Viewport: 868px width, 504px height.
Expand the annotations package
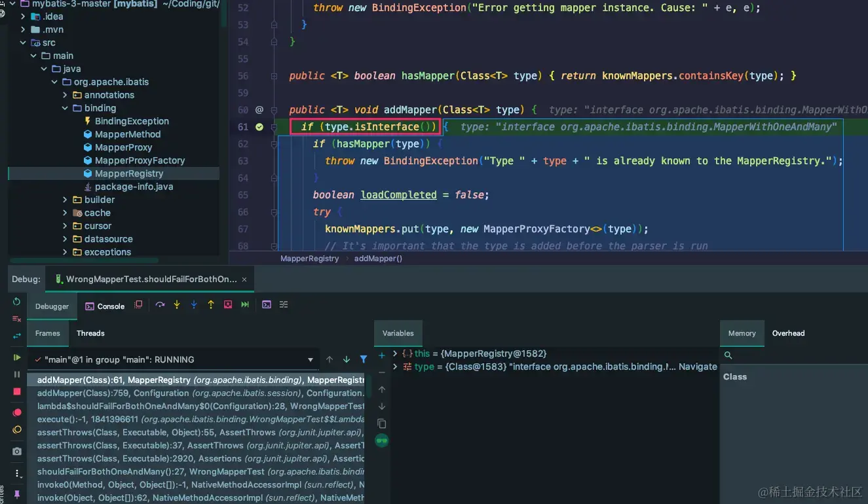point(65,95)
